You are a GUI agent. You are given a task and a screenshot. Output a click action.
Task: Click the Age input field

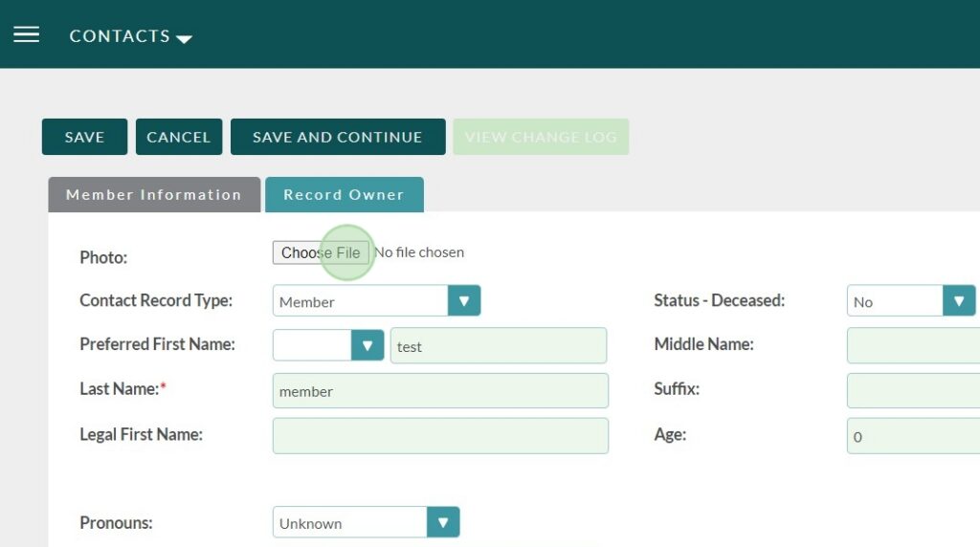[x=913, y=436]
